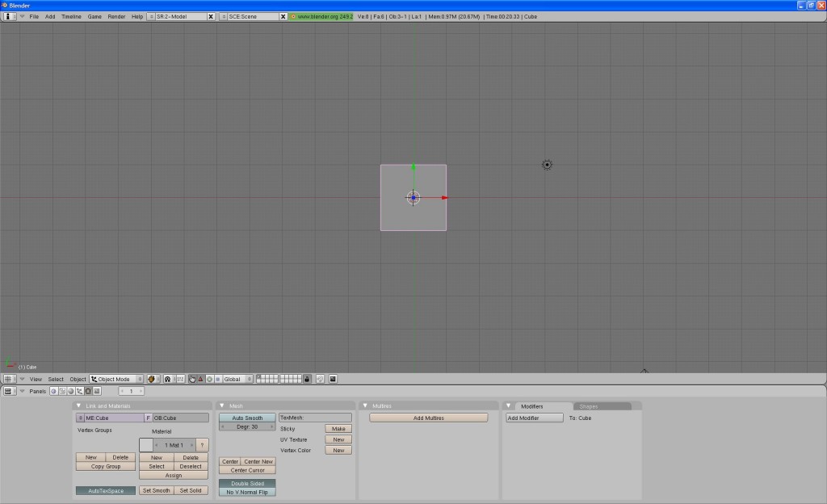Image resolution: width=827 pixels, height=504 pixels.
Task: Toggle the snap lock icon in 3D header
Action: (x=306, y=379)
